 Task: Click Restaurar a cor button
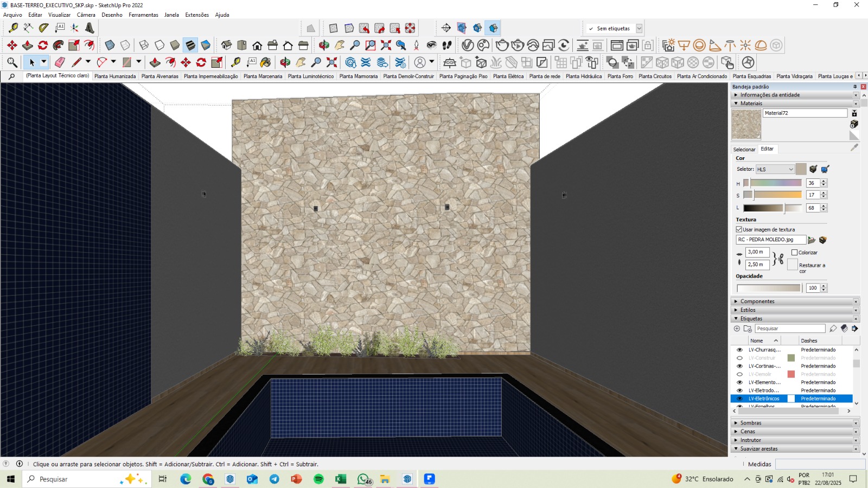pyautogui.click(x=793, y=265)
